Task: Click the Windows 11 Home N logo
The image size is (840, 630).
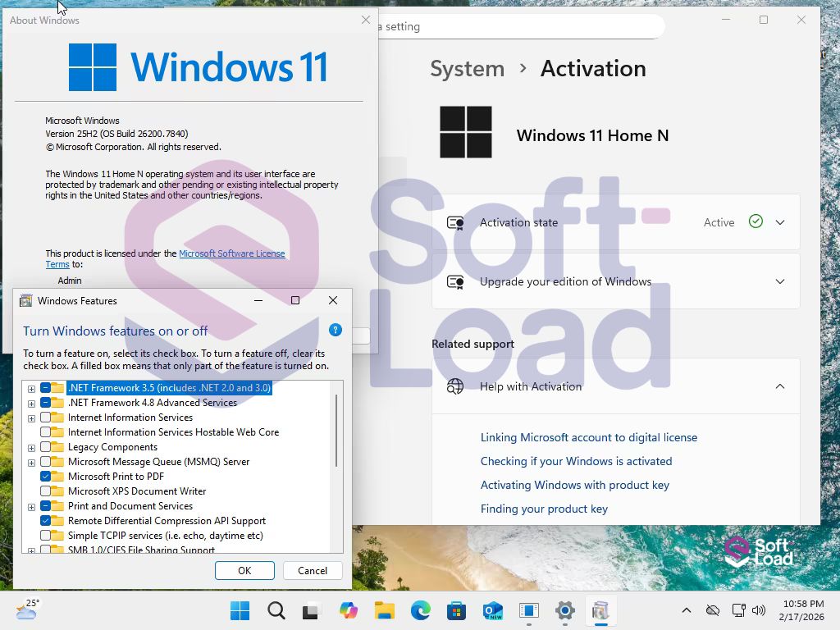Action: 466,132
